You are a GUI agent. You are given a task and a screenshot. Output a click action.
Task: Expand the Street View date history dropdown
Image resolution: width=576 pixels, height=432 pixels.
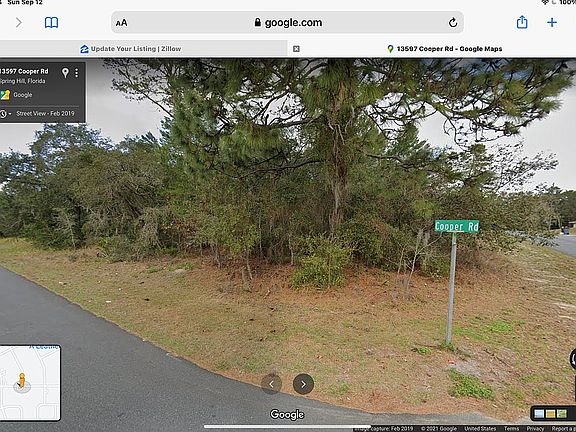(x=5, y=114)
